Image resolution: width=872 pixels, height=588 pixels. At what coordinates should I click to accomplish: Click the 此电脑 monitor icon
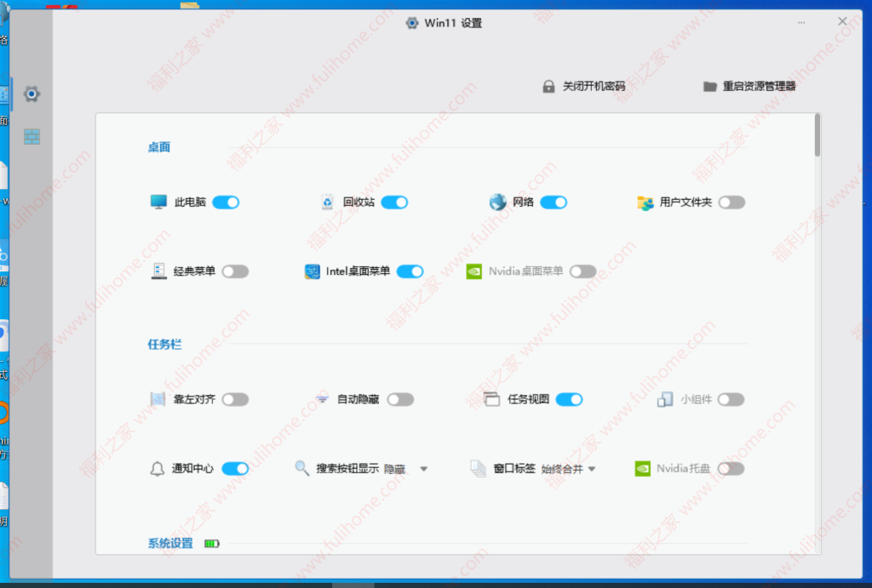tap(158, 202)
